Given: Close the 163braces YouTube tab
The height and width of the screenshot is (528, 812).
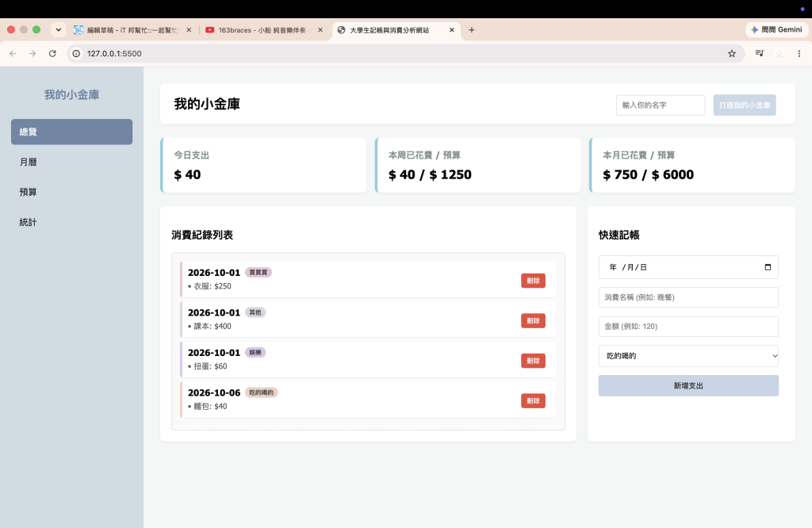Looking at the screenshot, I should tap(320, 30).
